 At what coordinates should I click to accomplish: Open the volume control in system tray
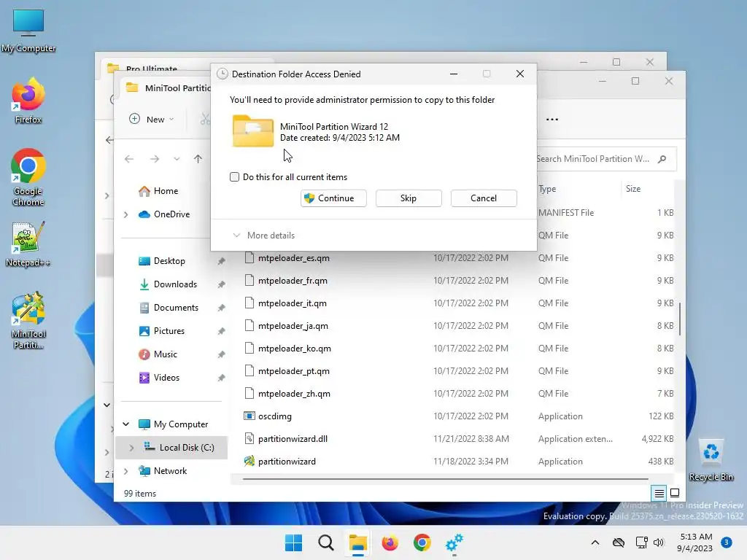pyautogui.click(x=659, y=542)
